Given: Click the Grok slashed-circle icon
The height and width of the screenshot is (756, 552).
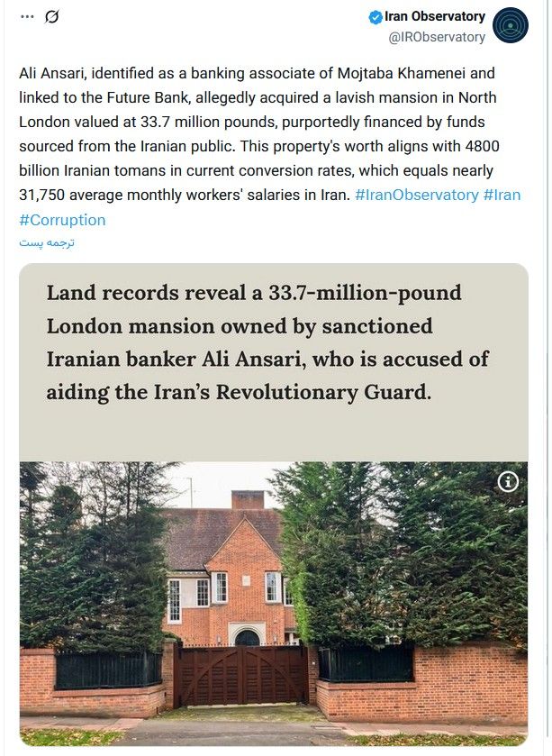Looking at the screenshot, I should click(x=52, y=16).
